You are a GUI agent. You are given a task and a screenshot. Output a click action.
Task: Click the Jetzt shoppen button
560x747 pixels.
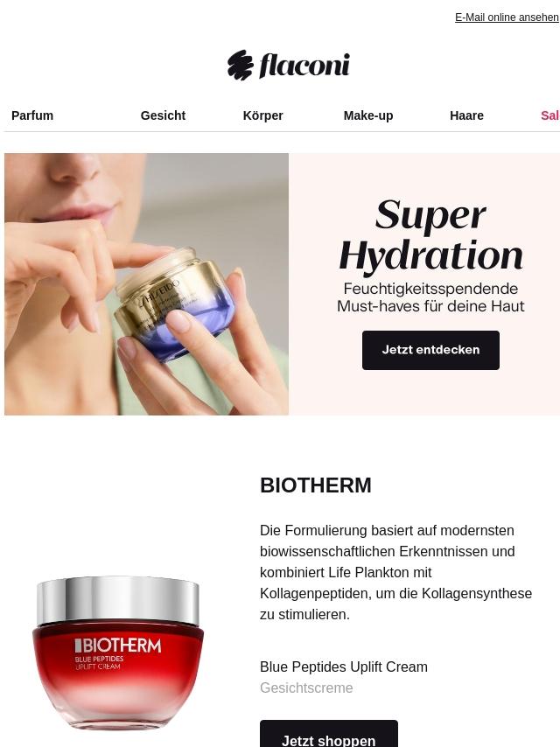point(329,734)
